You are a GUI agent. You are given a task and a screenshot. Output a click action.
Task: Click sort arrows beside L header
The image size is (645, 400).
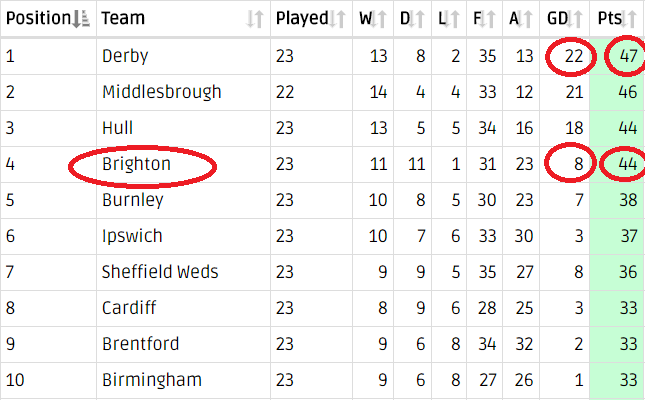point(452,19)
